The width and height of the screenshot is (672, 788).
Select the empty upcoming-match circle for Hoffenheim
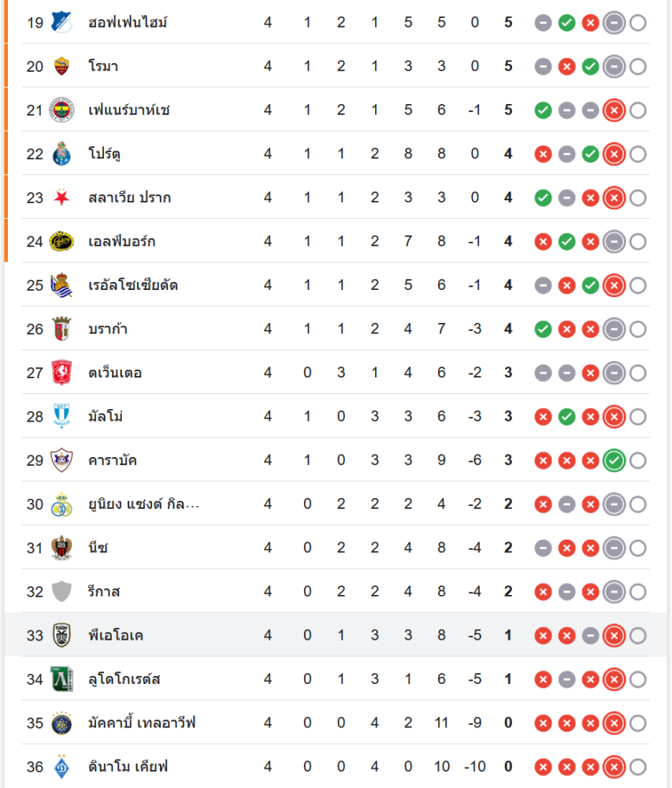pos(638,23)
